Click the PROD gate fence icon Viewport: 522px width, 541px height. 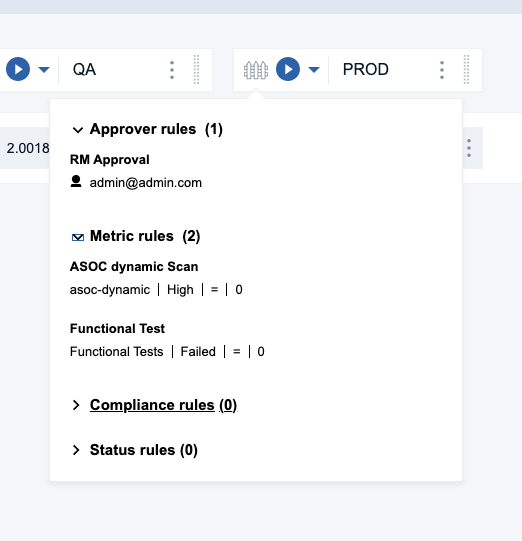pos(256,70)
